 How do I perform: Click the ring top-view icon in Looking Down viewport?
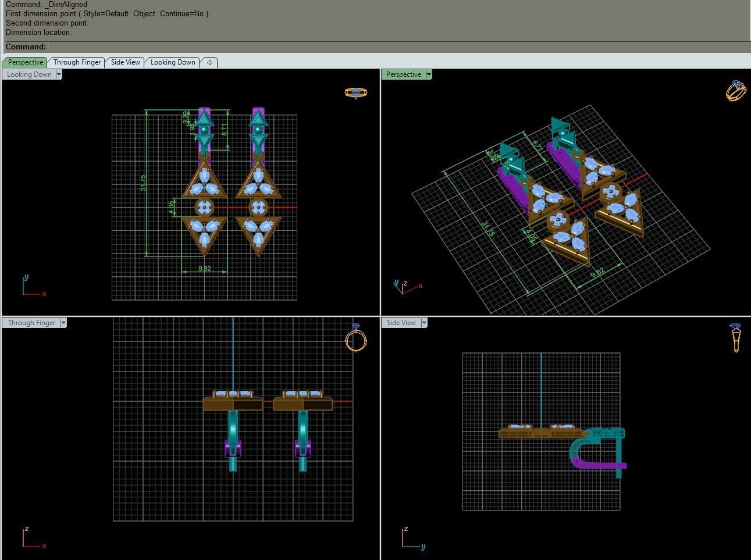click(x=355, y=92)
